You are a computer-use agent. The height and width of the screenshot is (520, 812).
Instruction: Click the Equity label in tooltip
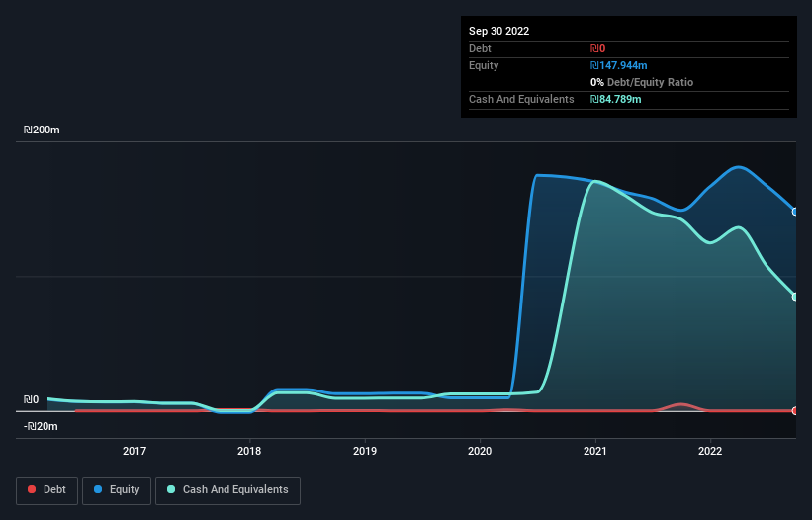484,65
